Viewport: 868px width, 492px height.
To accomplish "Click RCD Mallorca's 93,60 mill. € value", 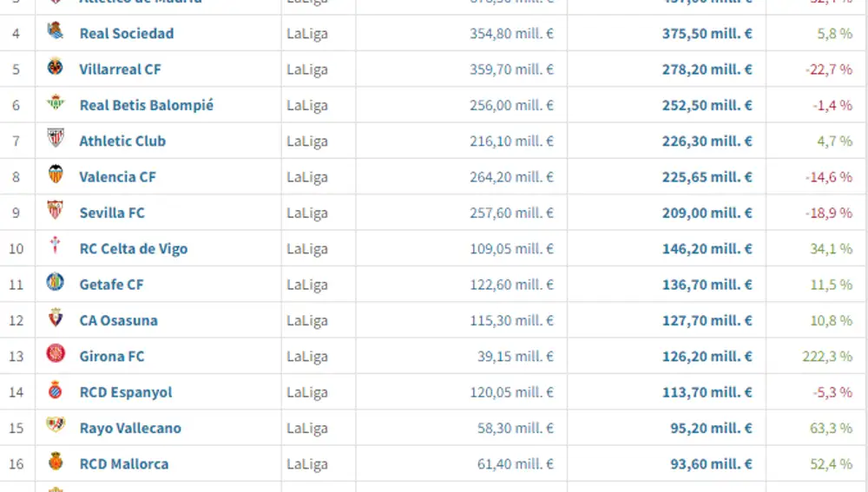I will [712, 464].
